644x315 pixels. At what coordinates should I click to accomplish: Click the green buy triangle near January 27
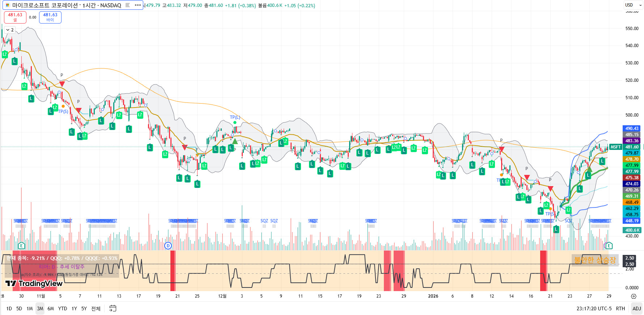pyautogui.click(x=589, y=169)
